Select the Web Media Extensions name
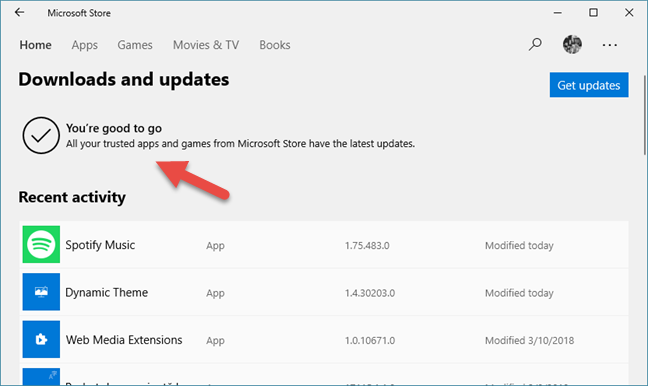 point(124,340)
